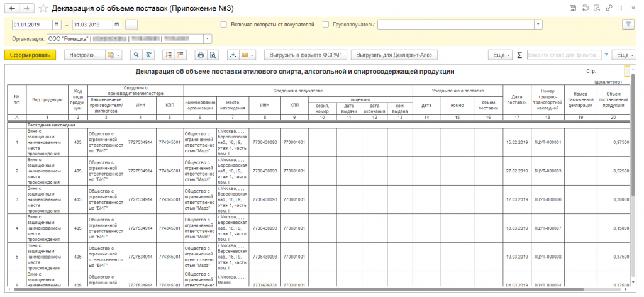Enable 'Включая возвраты от покупателей' checkbox
Screen dimensions: 644x297
[224, 25]
